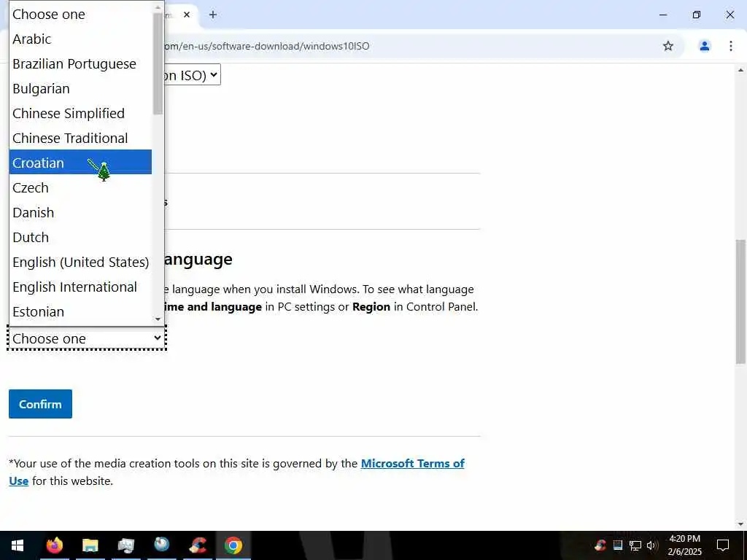Screen dimensions: 747x560
Task: Click the address bar URL
Action: (x=267, y=46)
